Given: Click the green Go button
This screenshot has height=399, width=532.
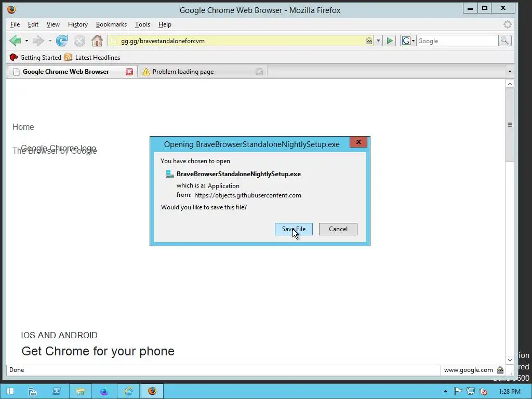Looking at the screenshot, I should (390, 41).
